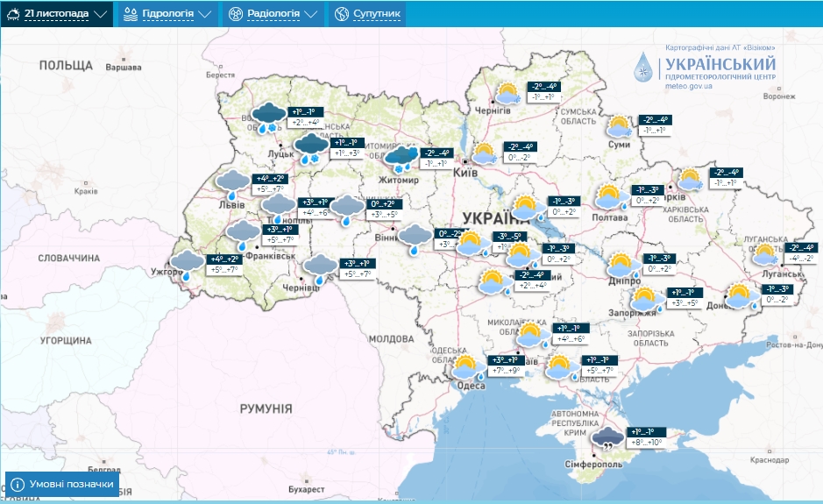Click the Житомир city label

coord(399,180)
